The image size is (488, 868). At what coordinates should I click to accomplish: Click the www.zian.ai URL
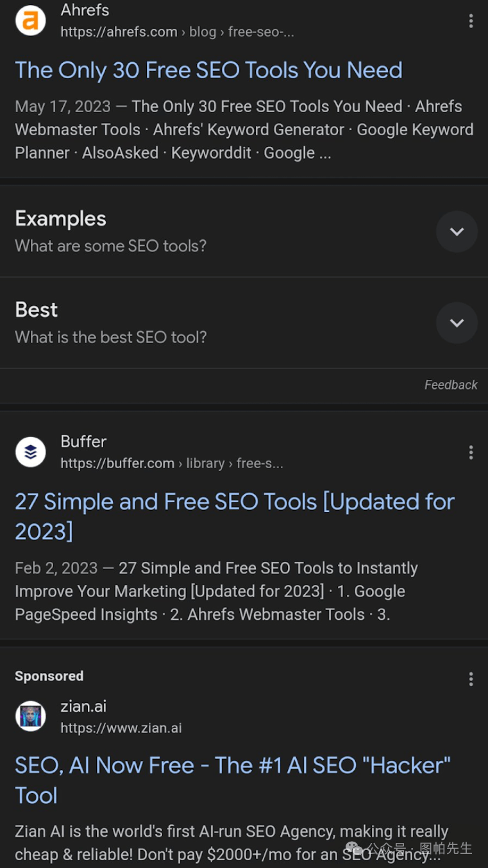[x=121, y=728]
